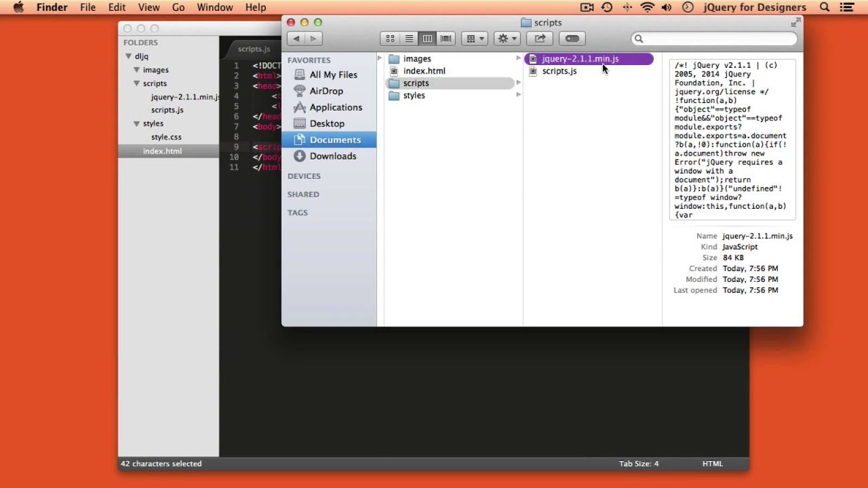The height and width of the screenshot is (488, 868).
Task: Click Tab Size: 4 in status bar
Action: point(638,464)
